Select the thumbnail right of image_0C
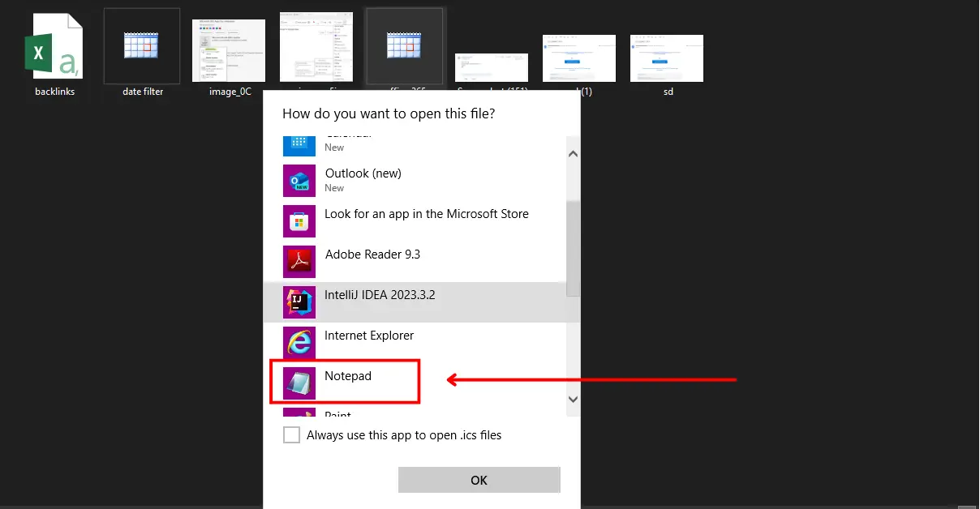 [316, 47]
